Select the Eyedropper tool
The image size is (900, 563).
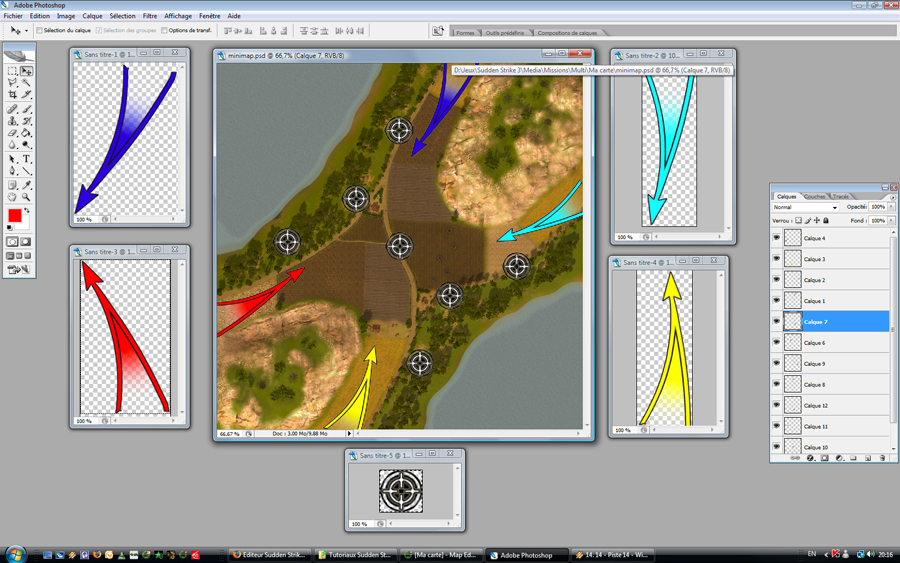pos(26,185)
